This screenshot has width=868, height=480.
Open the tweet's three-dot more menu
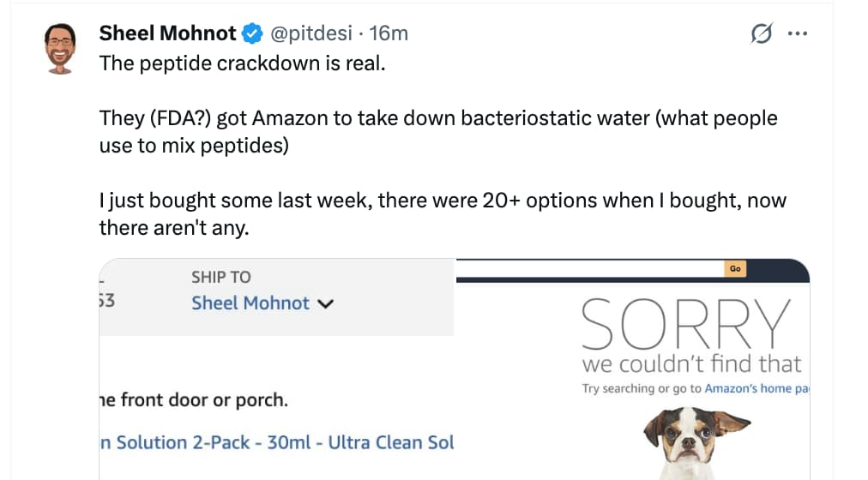798,34
